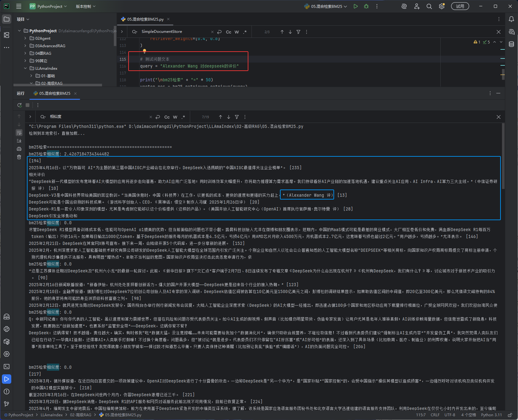Open the Notifications bell panel
This screenshot has width=518, height=420.
tap(511, 19)
